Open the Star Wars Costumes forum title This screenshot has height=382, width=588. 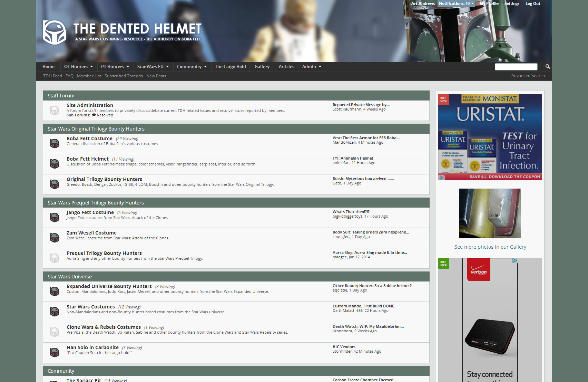(91, 307)
